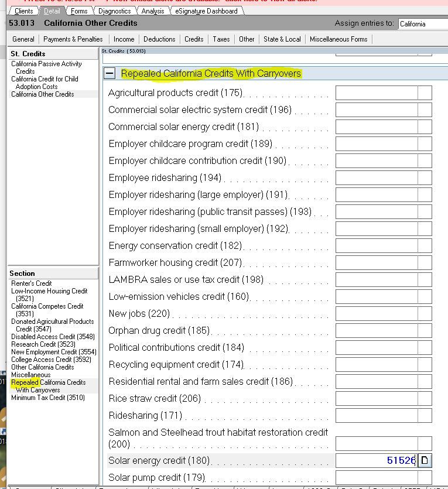Click the Solar energy credit (180) amount field

(376, 461)
